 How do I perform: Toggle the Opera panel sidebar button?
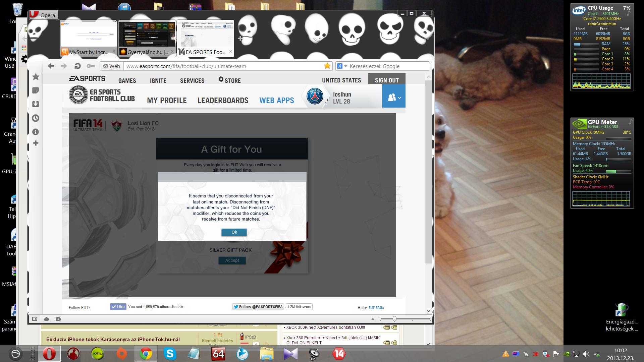35,319
